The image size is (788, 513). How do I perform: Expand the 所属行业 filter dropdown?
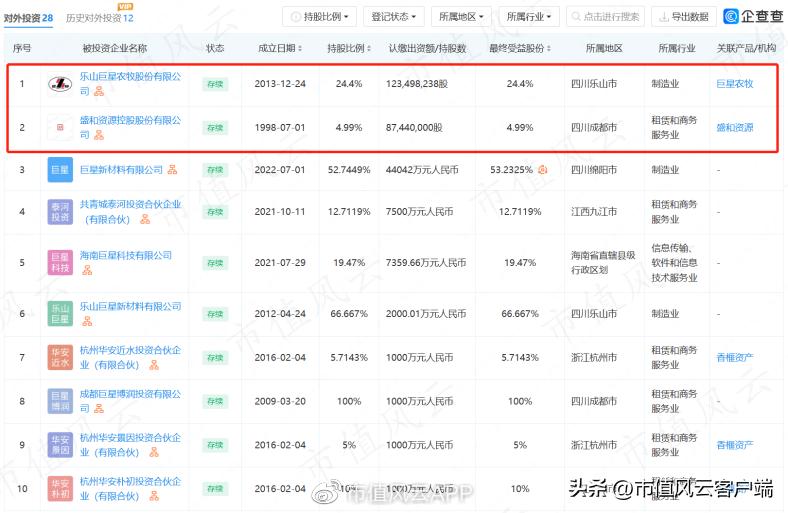(x=529, y=17)
